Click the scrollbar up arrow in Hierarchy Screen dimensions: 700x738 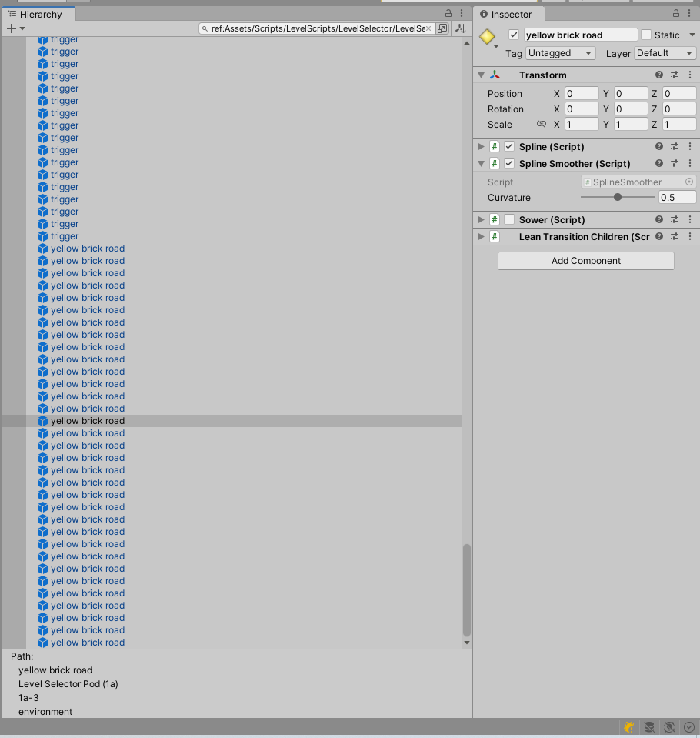point(467,43)
